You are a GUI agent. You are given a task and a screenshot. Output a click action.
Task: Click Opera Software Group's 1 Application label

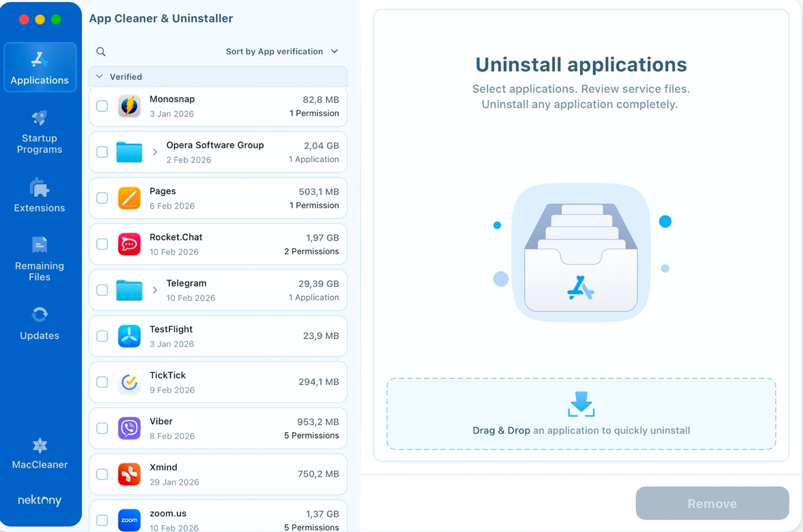pyautogui.click(x=314, y=160)
